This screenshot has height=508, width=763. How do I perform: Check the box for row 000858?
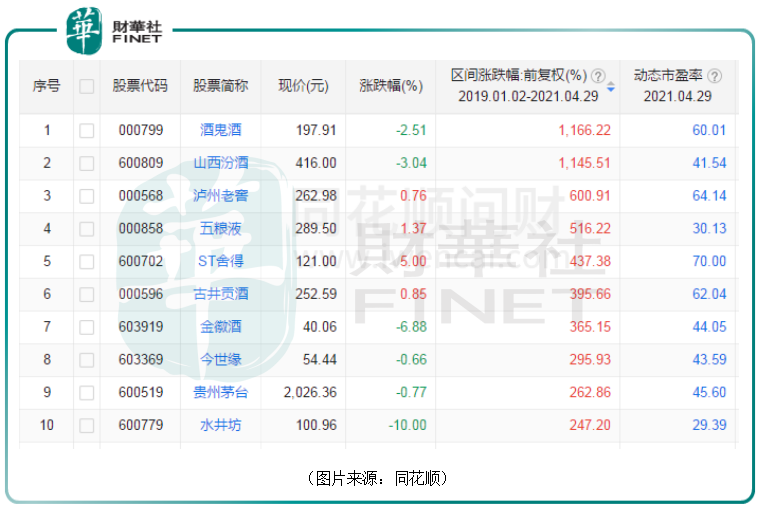click(x=87, y=229)
